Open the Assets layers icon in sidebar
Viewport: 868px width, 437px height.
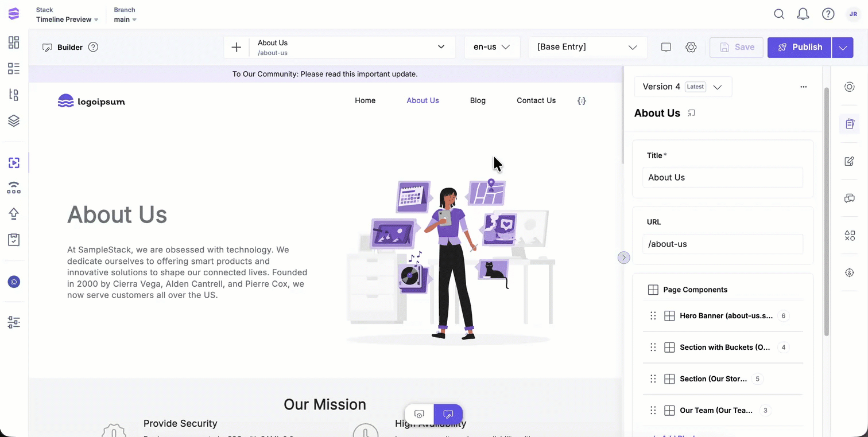click(14, 120)
